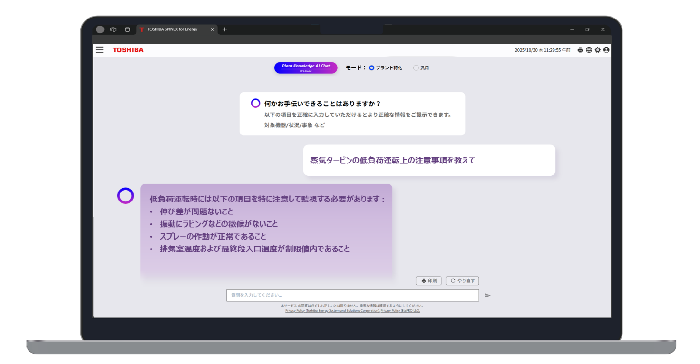Click the browser profile circle icon
The width and height of the screenshot is (700, 364).
(x=100, y=29)
